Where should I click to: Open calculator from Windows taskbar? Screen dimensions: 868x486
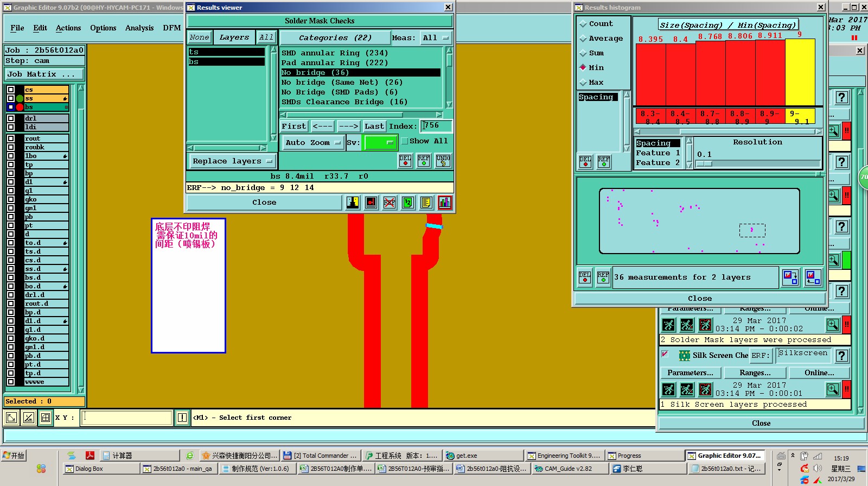point(139,456)
